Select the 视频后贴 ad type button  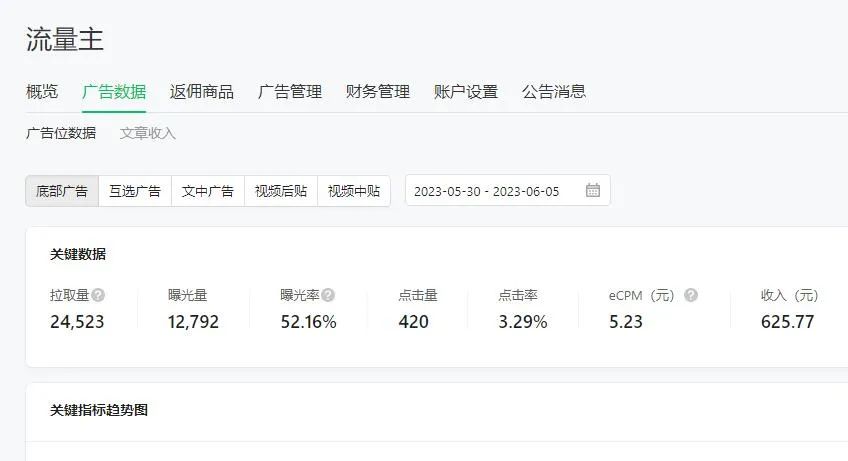coord(281,191)
